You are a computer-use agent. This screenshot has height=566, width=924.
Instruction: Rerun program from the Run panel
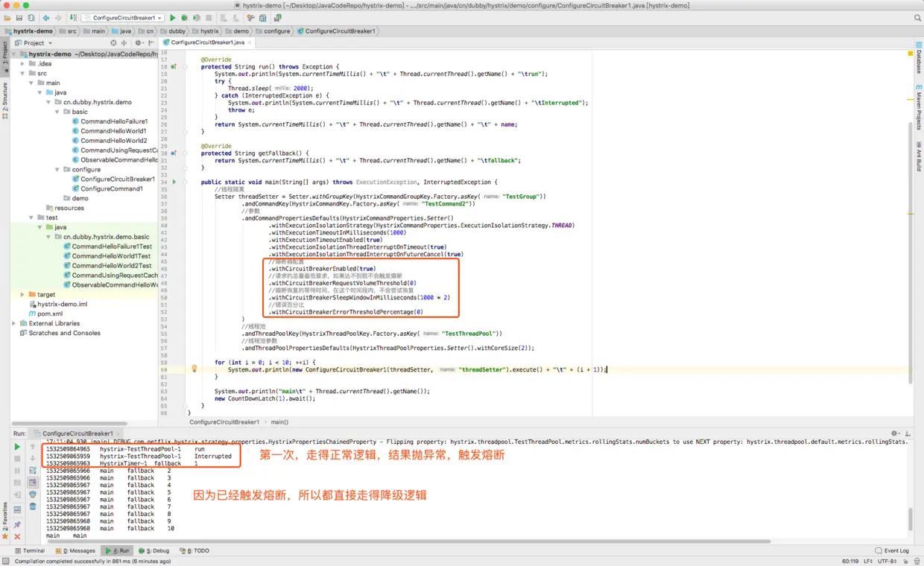[x=17, y=447]
